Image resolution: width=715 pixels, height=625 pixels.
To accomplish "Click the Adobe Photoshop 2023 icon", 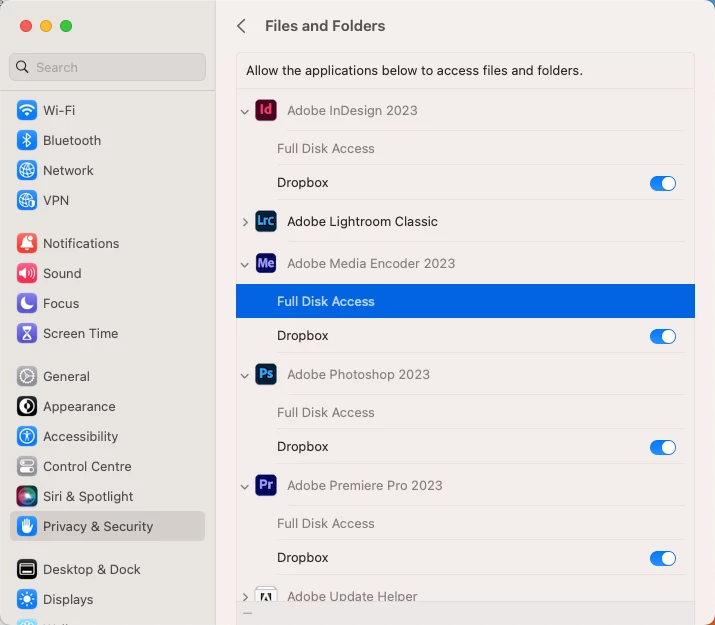I will 265,374.
